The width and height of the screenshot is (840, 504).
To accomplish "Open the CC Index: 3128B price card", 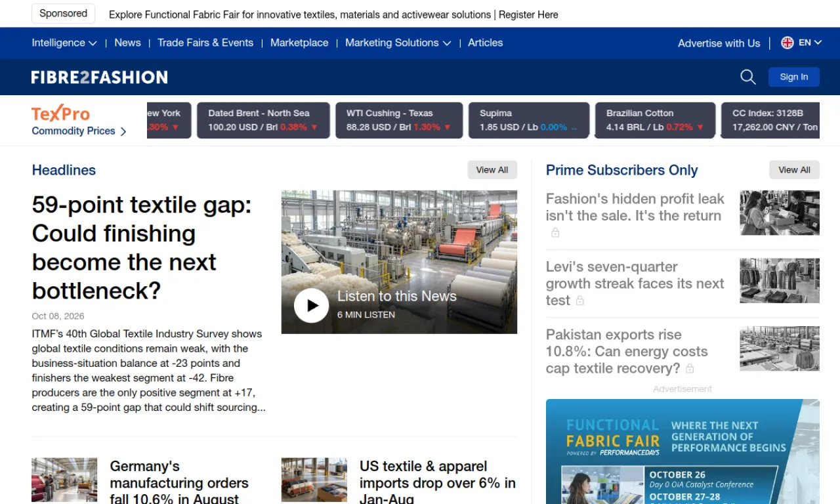I will pyautogui.click(x=771, y=120).
